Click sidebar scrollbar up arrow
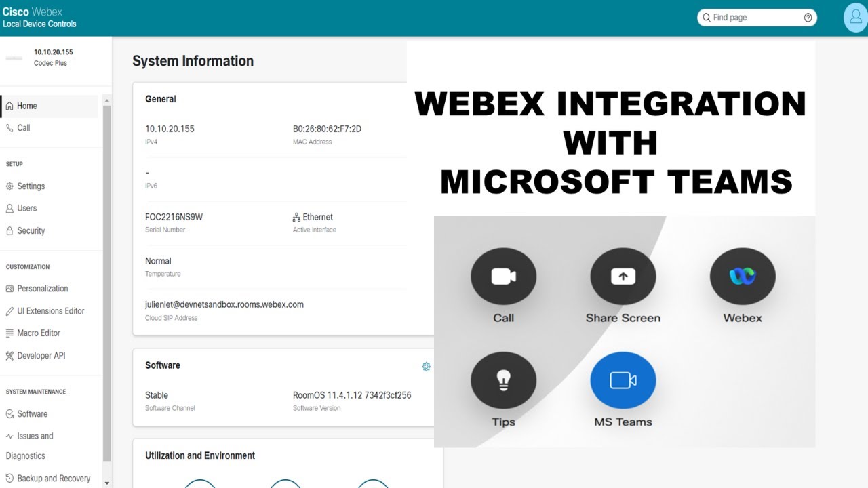The width and height of the screenshot is (868, 488). (106, 101)
